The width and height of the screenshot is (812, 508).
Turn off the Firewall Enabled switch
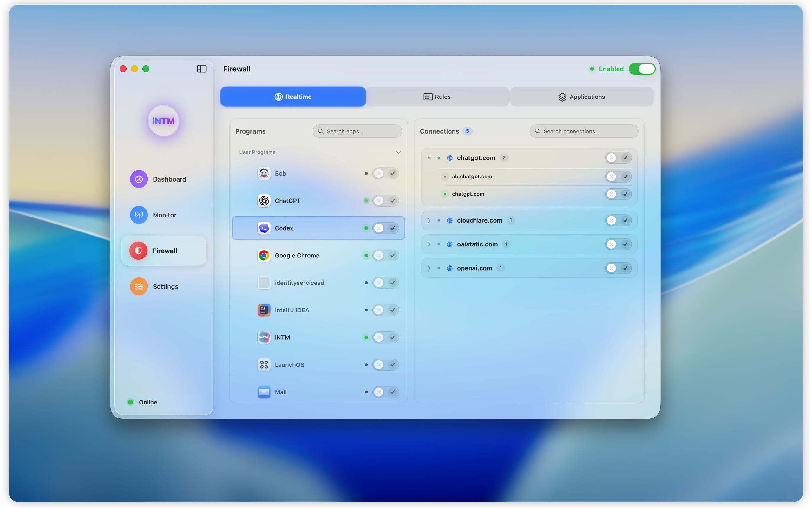pyautogui.click(x=642, y=69)
